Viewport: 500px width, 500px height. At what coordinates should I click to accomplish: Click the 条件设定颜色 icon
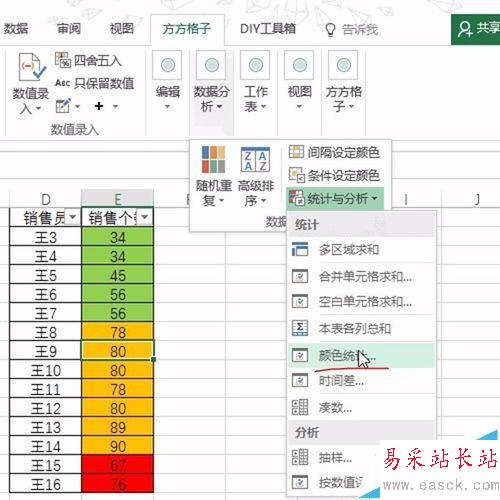[x=296, y=175]
